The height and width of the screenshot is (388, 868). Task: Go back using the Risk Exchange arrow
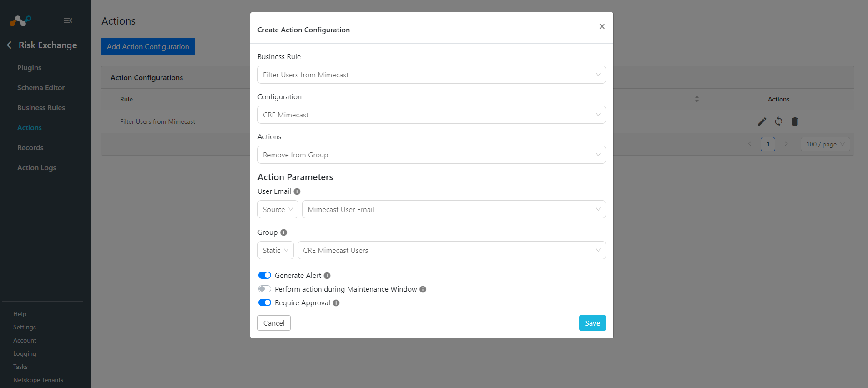[x=10, y=45]
